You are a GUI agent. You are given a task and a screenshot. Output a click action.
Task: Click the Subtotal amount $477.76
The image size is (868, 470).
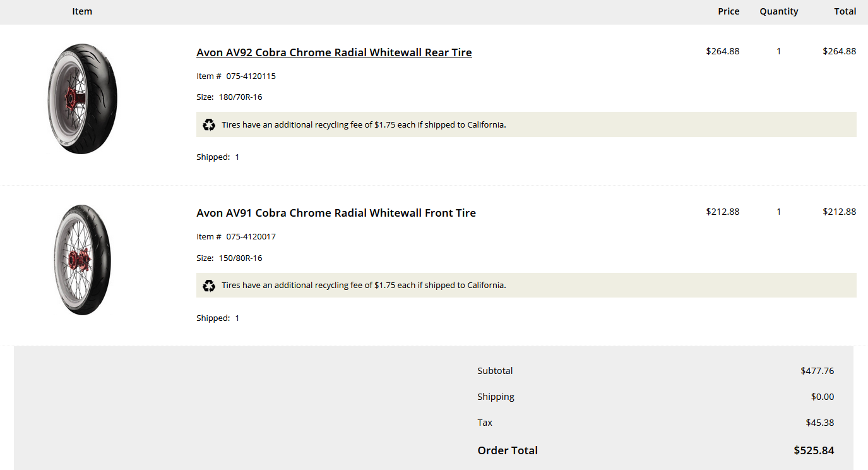point(817,371)
